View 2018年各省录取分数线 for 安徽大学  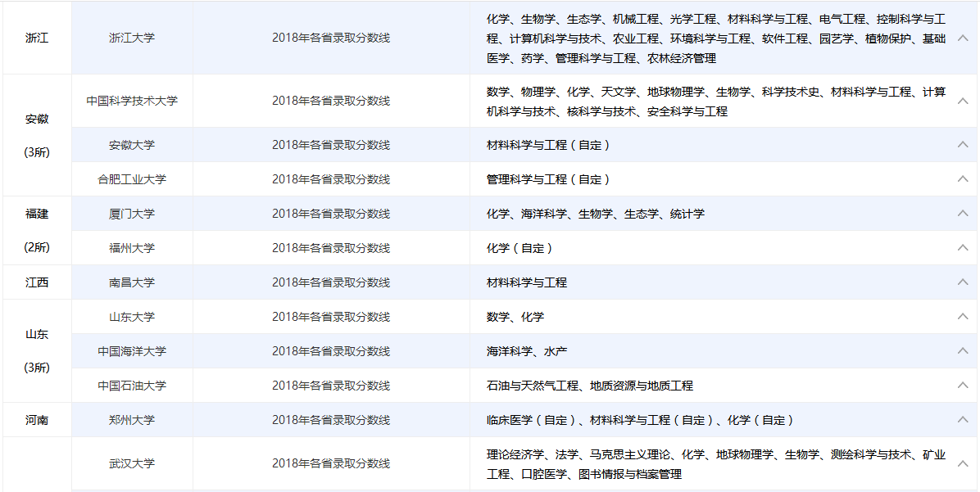(x=330, y=145)
